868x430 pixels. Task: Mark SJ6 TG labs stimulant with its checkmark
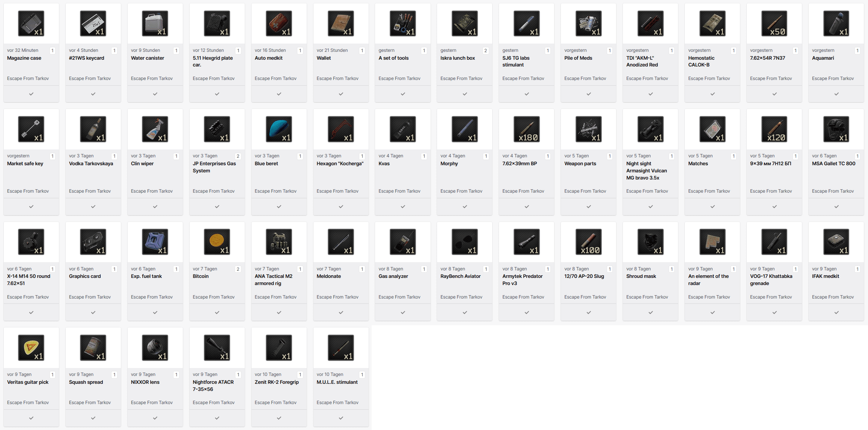click(x=527, y=94)
